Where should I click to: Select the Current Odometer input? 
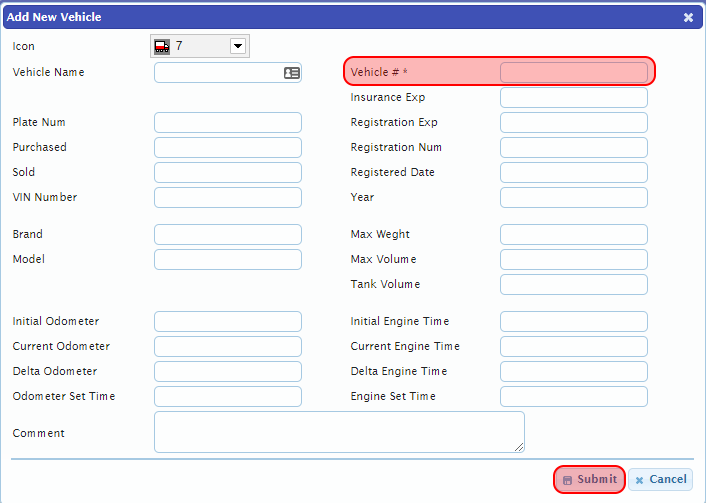tap(228, 346)
